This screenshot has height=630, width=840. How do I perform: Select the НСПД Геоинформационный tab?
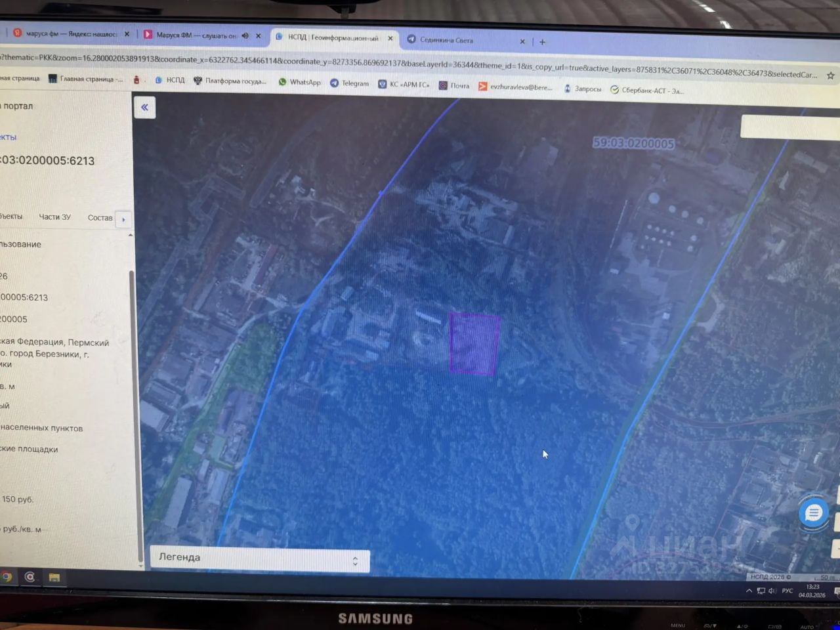coord(333,38)
